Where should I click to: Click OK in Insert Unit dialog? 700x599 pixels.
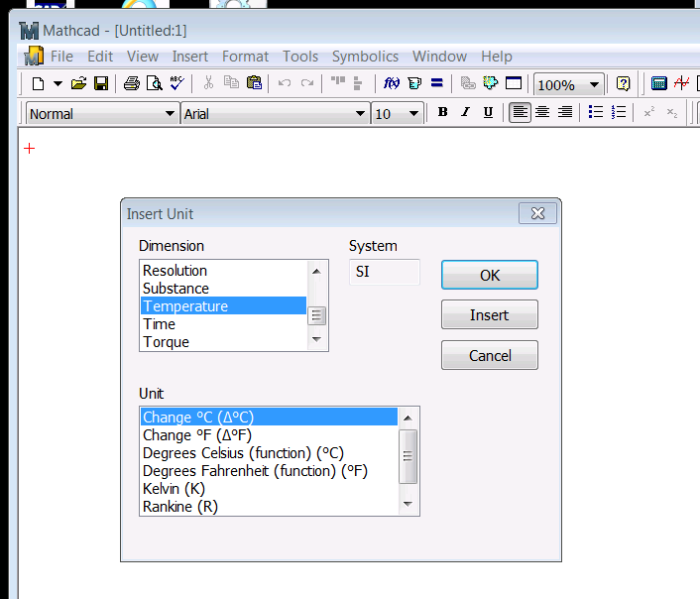pyautogui.click(x=490, y=275)
